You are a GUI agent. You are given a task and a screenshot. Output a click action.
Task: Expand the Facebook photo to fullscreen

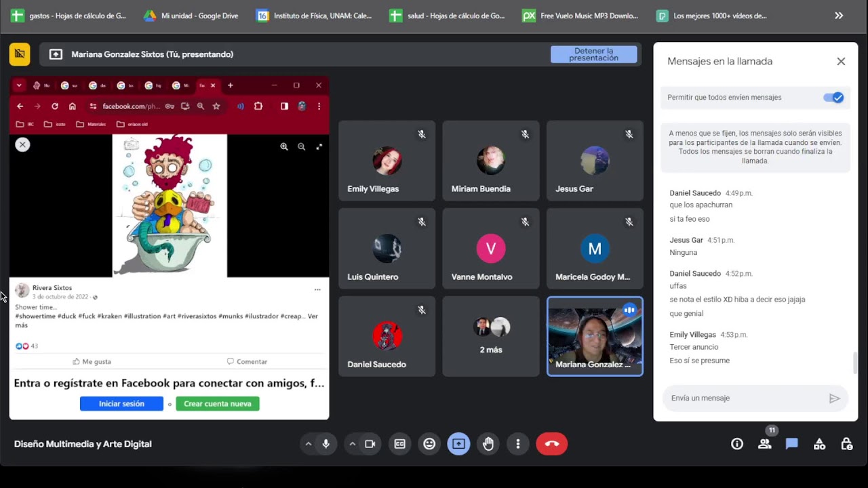coord(319,146)
